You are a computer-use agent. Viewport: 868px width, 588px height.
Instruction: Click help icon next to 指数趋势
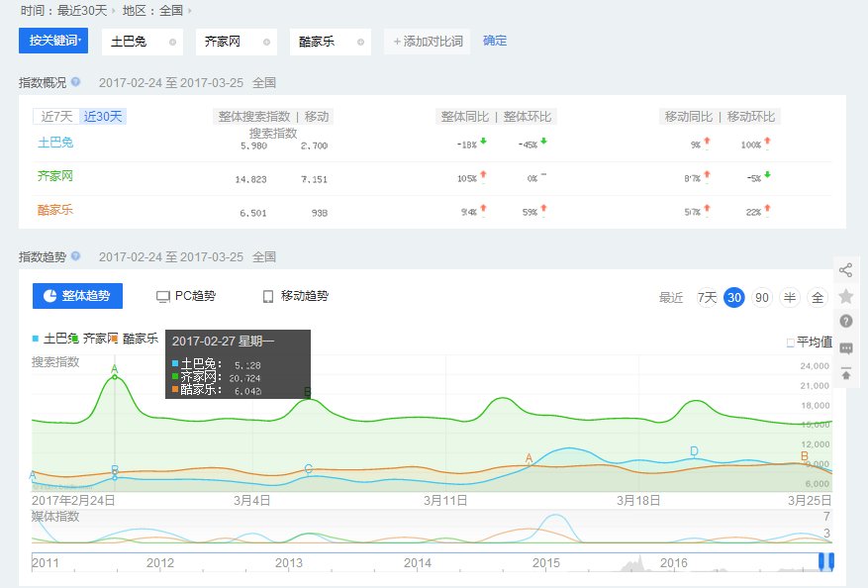(x=76, y=256)
